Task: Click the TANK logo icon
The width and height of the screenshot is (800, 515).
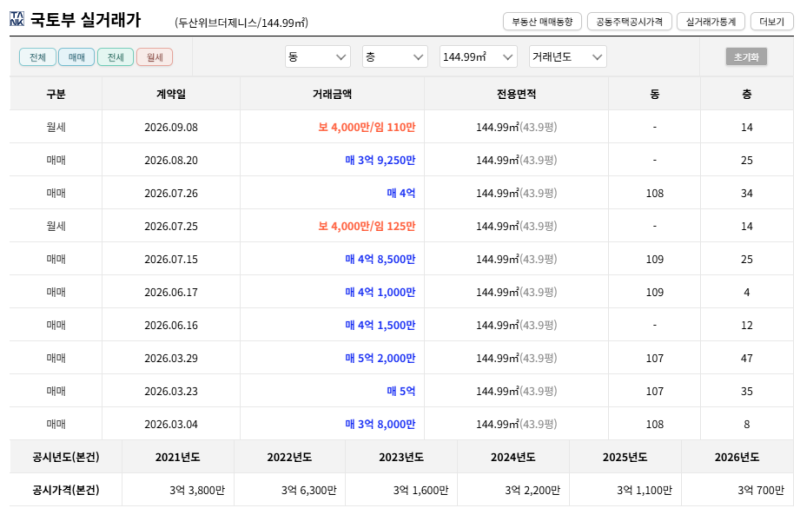Action: click(x=17, y=19)
